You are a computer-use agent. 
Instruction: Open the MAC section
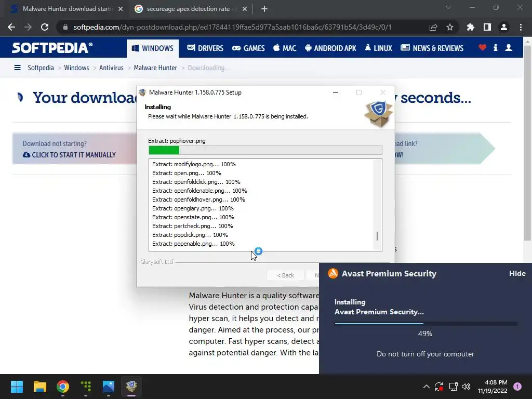pos(285,48)
